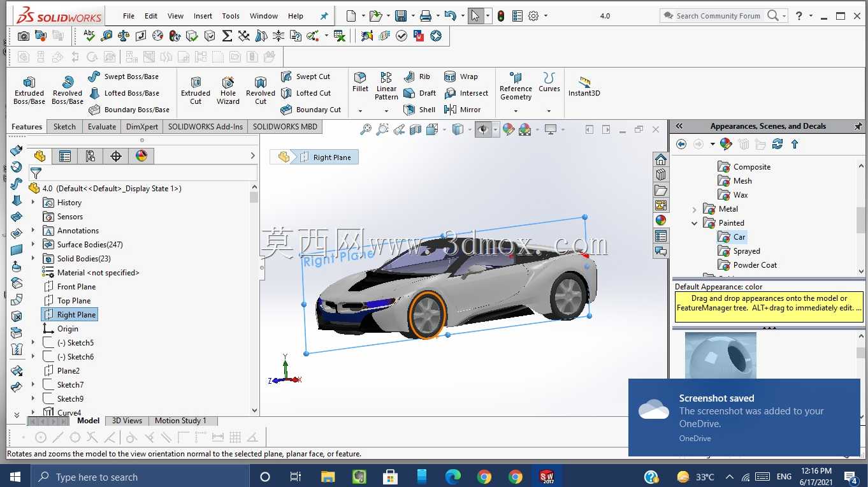The height and width of the screenshot is (487, 868).
Task: Click the Search Community Forum field
Action: click(718, 16)
